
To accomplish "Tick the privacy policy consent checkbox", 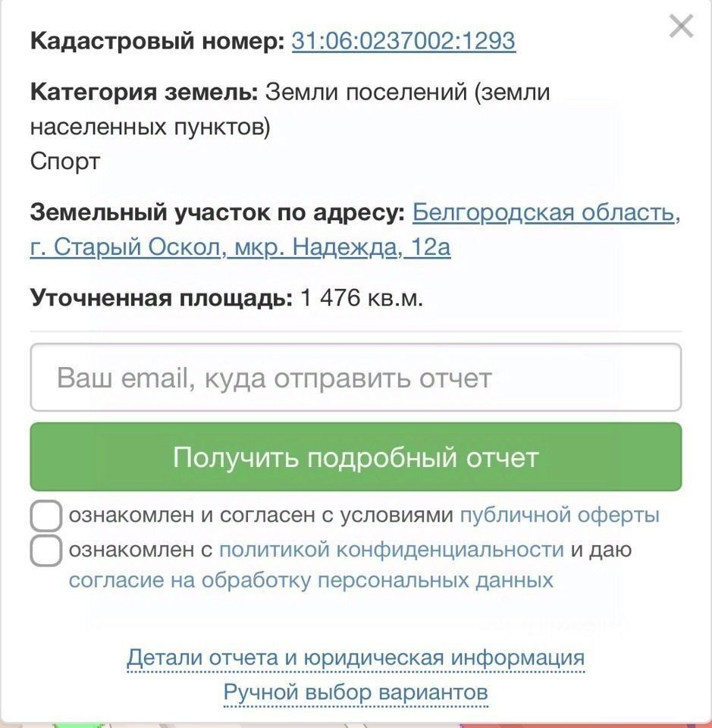I will [x=46, y=551].
